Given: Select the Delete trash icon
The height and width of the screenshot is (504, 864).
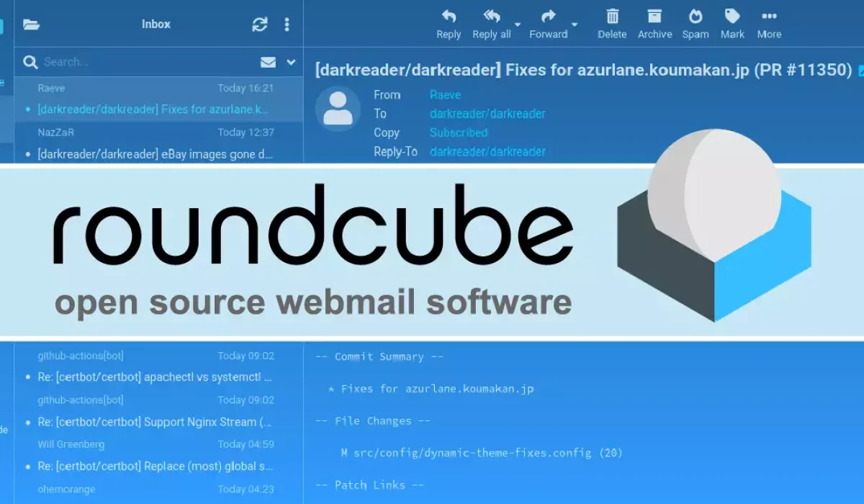Looking at the screenshot, I should [611, 16].
